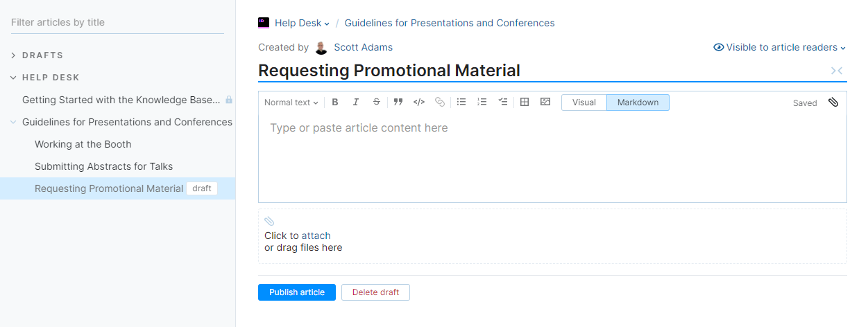Insert a numbered list
Viewport: 868px width, 327px height.
[482, 103]
